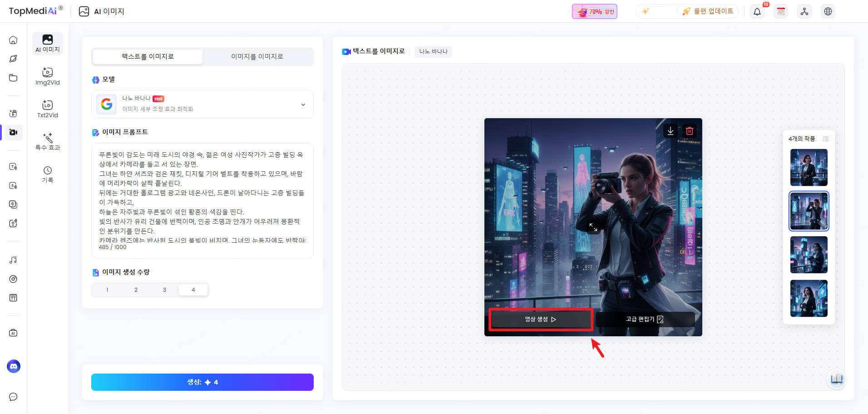Screen dimensions: 868x414
Task: Open the 특수 효과 effects panel
Action: (48, 141)
